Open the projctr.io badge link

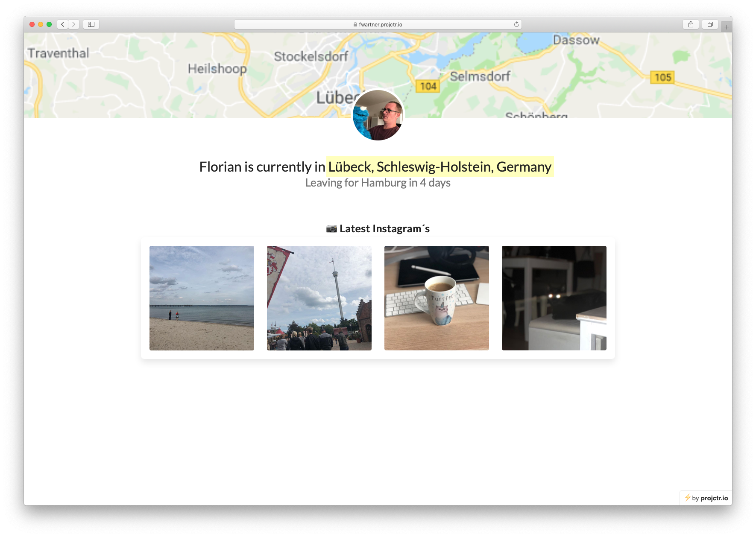pyautogui.click(x=705, y=498)
